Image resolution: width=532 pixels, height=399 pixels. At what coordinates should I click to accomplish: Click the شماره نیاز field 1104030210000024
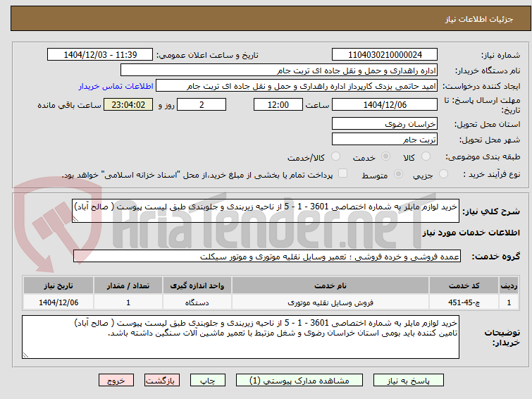point(385,55)
